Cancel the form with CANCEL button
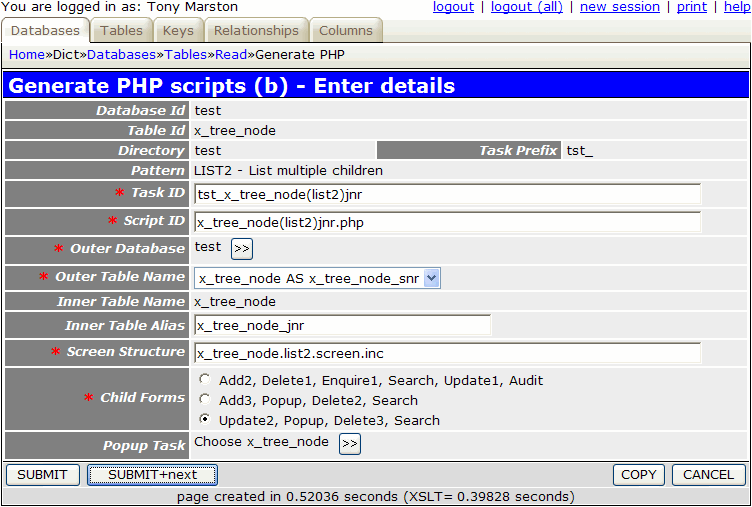 click(708, 475)
